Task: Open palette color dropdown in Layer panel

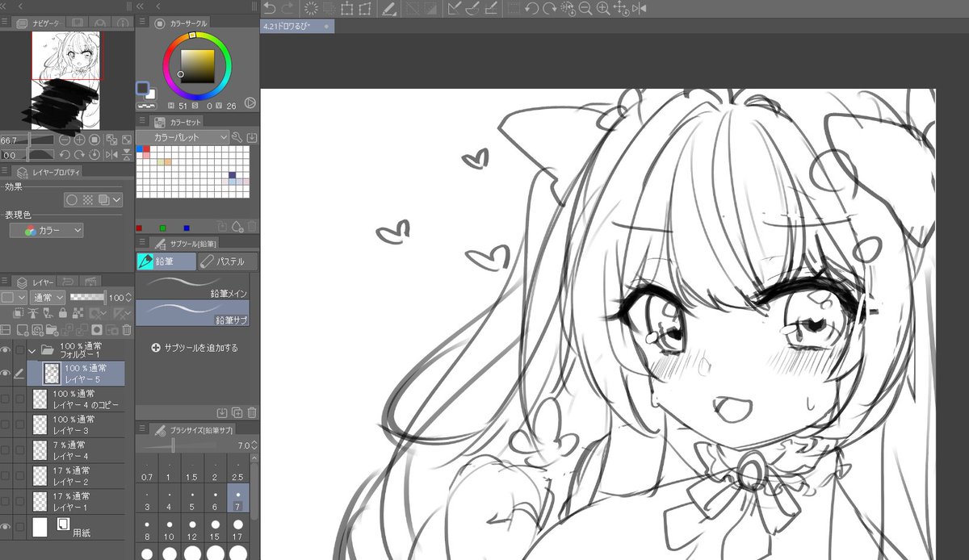Action: 14,298
